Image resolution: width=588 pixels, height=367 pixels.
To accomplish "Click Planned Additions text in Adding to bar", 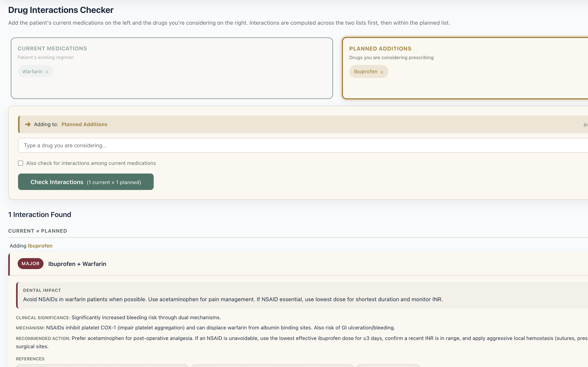I will (84, 124).
